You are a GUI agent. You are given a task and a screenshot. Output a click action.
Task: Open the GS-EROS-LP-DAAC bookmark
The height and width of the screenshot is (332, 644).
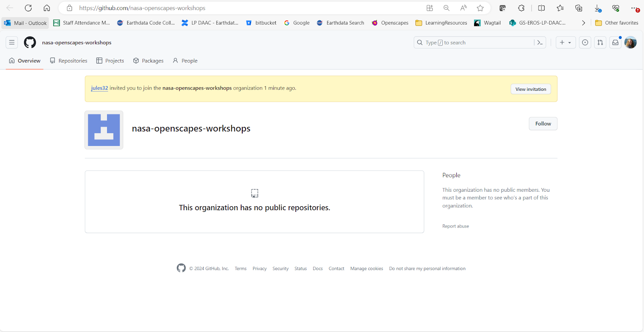pyautogui.click(x=537, y=23)
